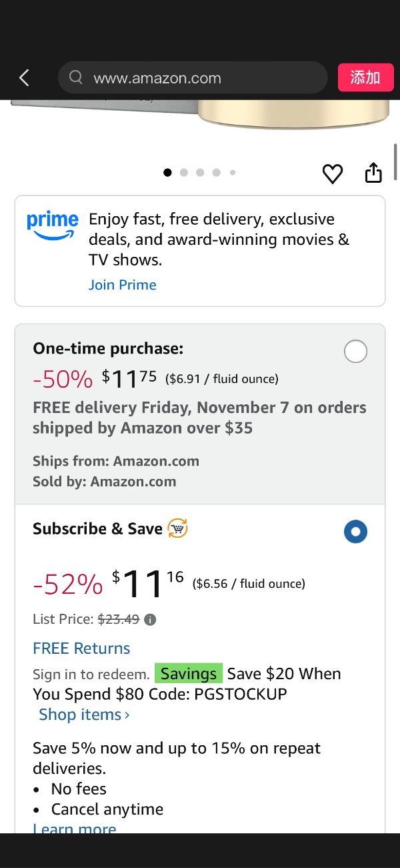Go to the first image carousel dot

click(167, 173)
